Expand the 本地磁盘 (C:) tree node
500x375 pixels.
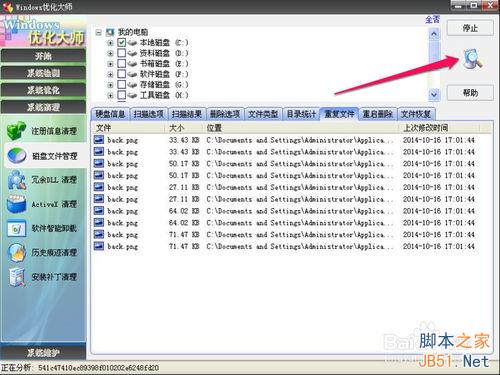(x=110, y=43)
